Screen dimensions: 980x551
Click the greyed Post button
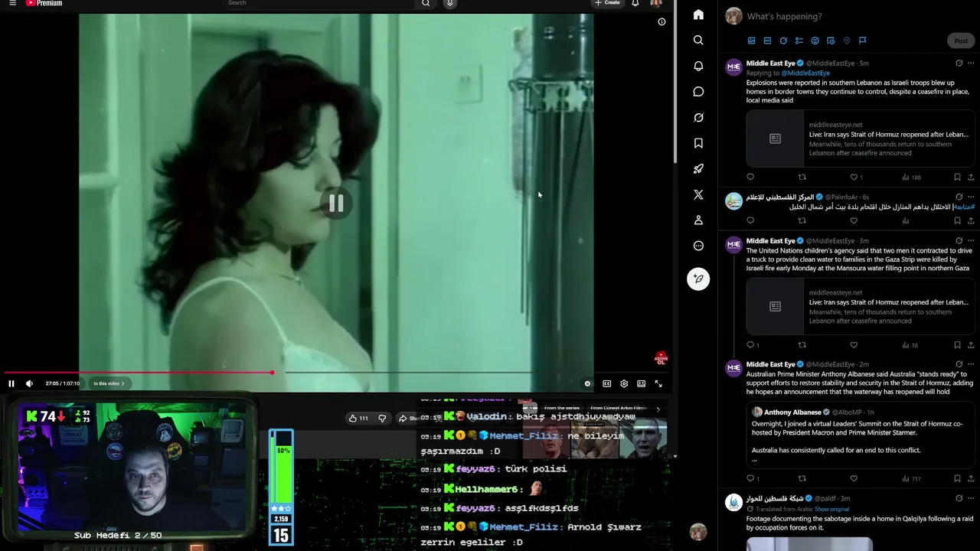961,41
